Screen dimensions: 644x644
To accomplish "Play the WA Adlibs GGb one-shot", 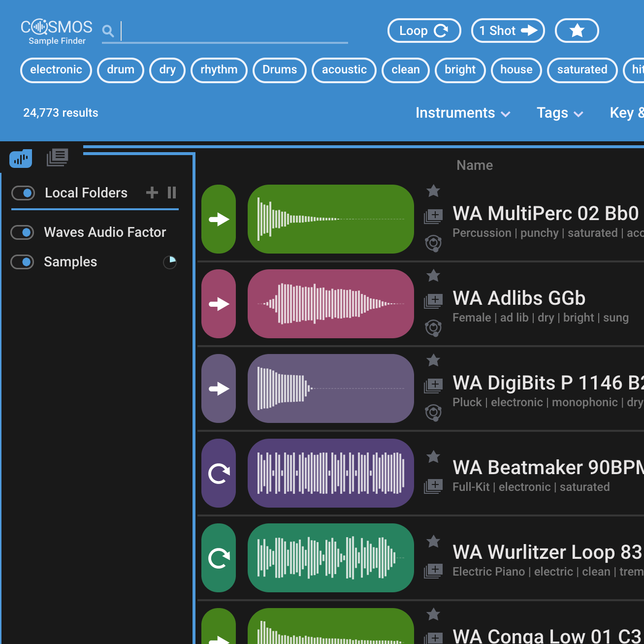I will click(219, 304).
